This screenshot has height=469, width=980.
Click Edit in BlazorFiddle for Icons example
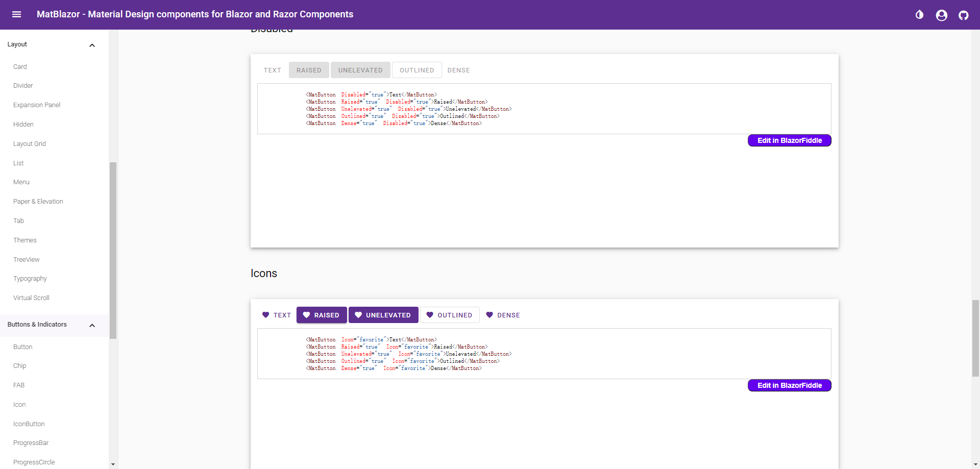click(x=789, y=385)
